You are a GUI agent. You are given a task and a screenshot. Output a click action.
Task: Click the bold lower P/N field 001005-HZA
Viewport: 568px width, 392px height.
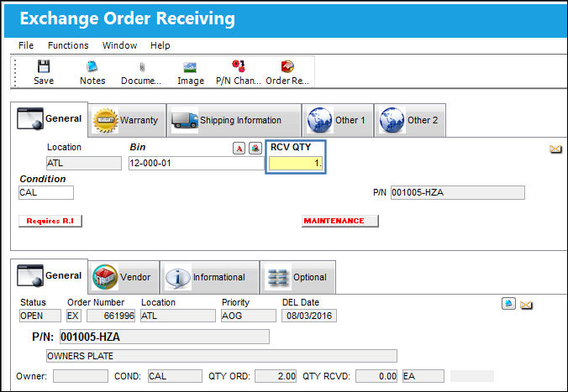165,337
